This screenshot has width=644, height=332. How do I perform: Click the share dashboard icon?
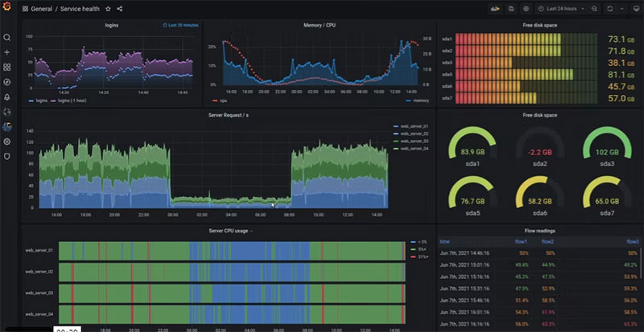pos(120,9)
